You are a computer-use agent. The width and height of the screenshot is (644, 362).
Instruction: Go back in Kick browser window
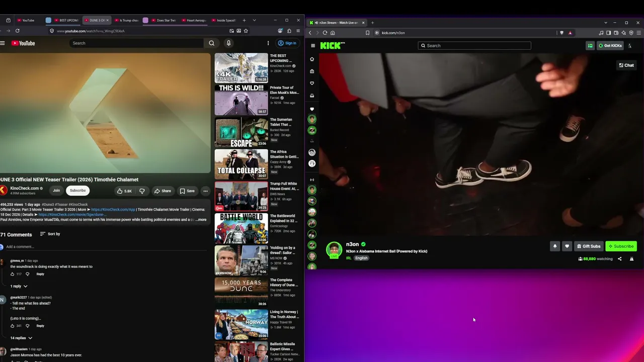click(310, 33)
